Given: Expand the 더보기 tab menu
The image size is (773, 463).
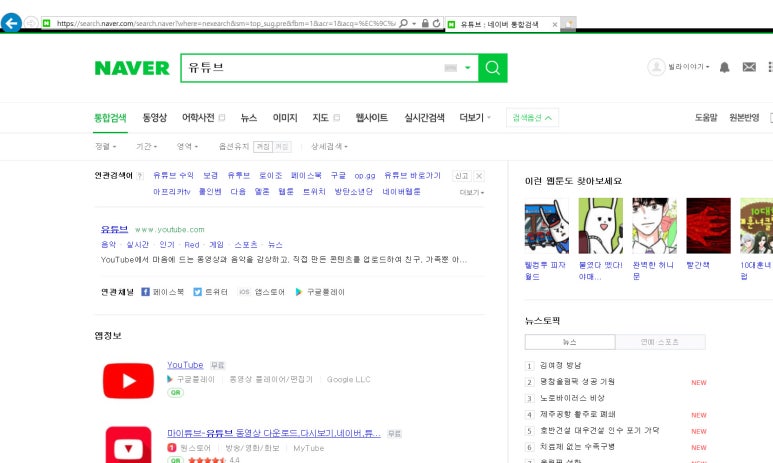Looking at the screenshot, I should pyautogui.click(x=475, y=117).
